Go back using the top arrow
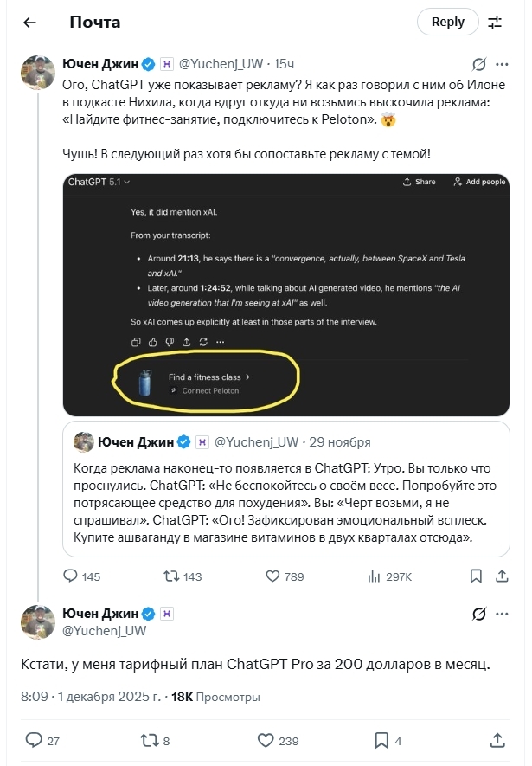The width and height of the screenshot is (532, 766). [x=29, y=23]
